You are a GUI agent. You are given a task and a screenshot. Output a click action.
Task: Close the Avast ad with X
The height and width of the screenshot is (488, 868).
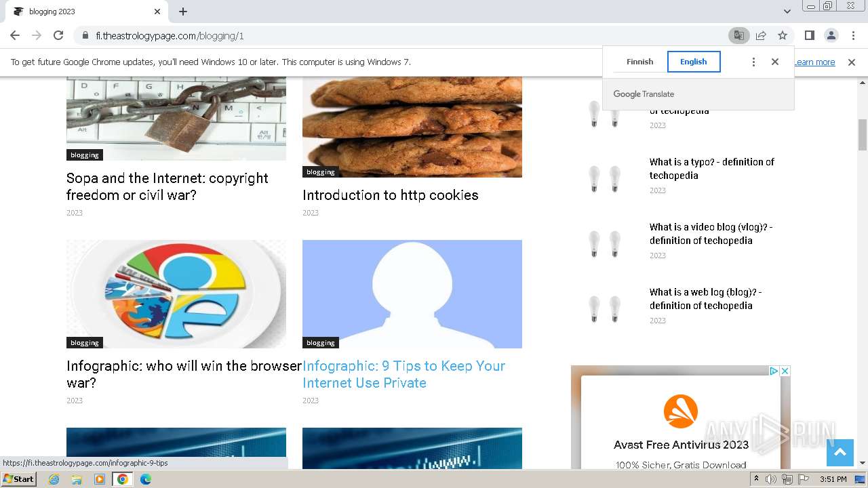785,371
